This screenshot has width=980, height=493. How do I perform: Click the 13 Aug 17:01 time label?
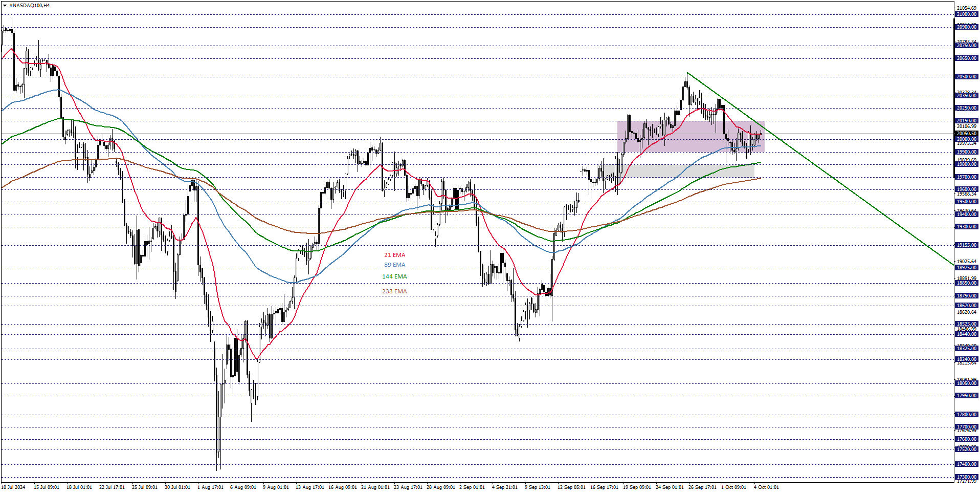[309, 487]
